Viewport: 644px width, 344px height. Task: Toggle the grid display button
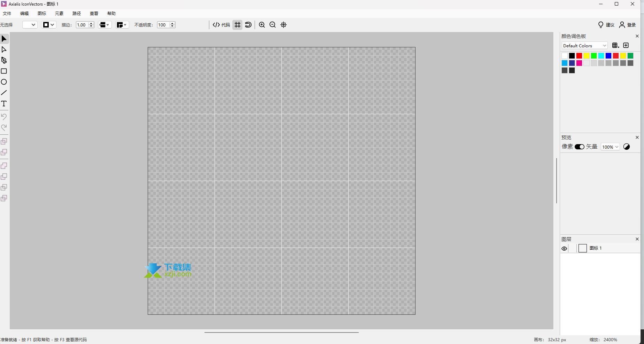238,25
